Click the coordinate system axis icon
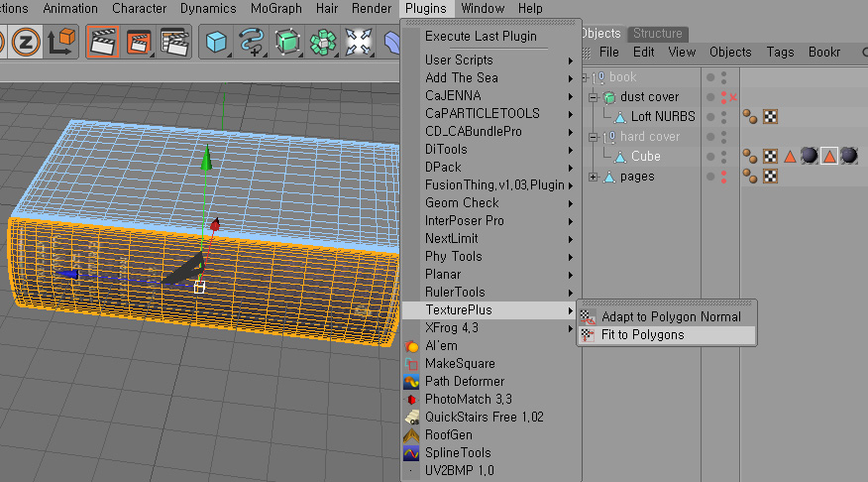This screenshot has height=482, width=868. coord(60,42)
